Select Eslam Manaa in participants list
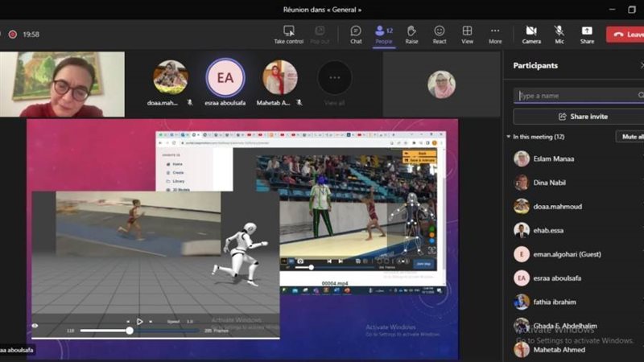Screen dimensions: 644x362 coord(554,158)
